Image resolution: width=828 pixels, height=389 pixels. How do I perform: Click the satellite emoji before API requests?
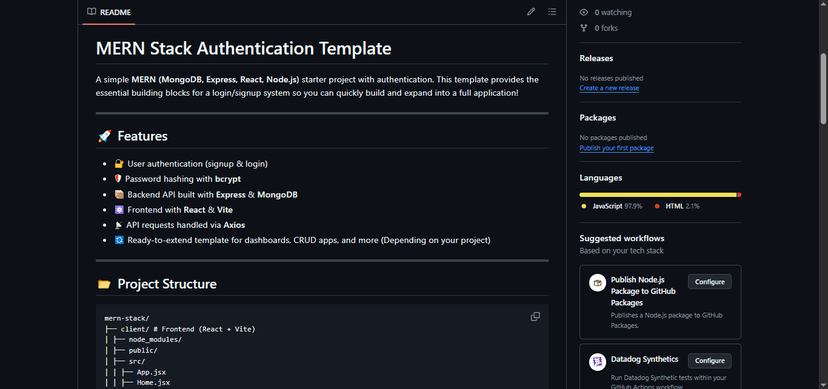tap(119, 225)
